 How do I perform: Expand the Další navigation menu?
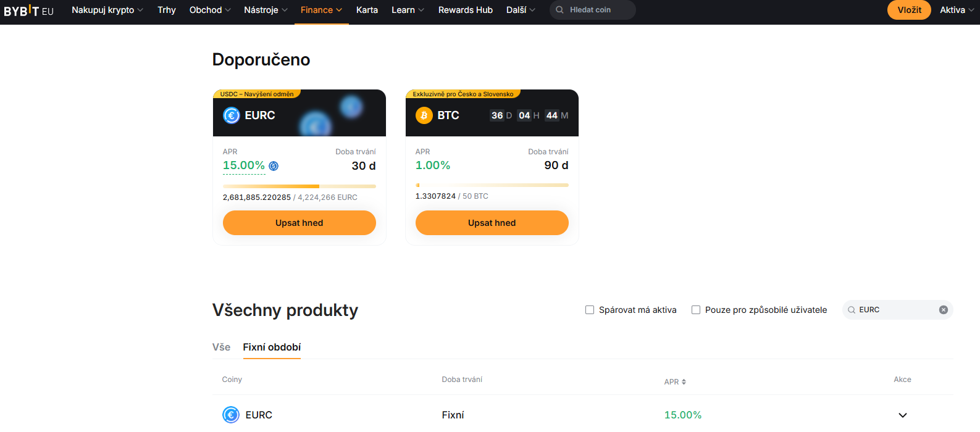click(x=520, y=10)
